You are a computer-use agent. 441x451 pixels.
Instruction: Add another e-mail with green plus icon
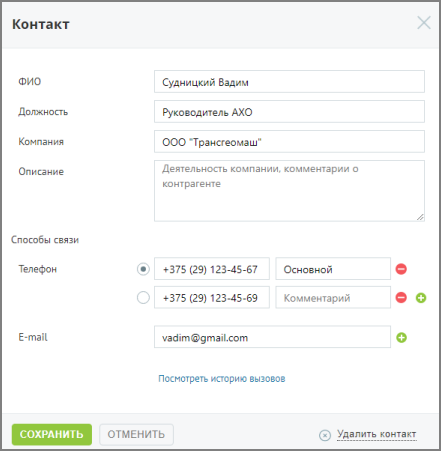coord(401,337)
